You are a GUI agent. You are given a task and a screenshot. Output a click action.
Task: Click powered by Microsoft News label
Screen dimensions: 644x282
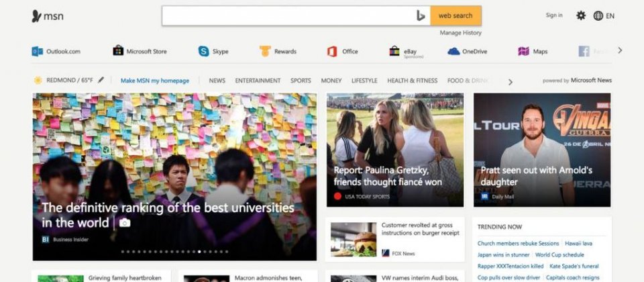[x=577, y=80]
